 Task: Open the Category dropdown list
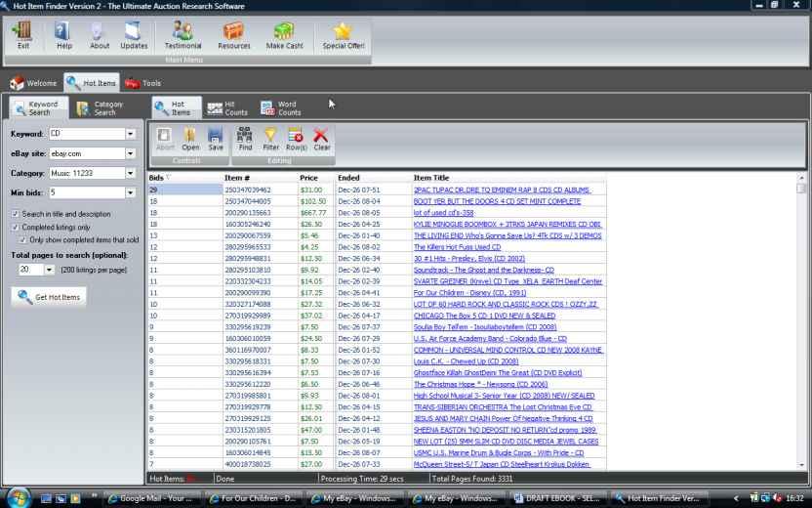(130, 173)
